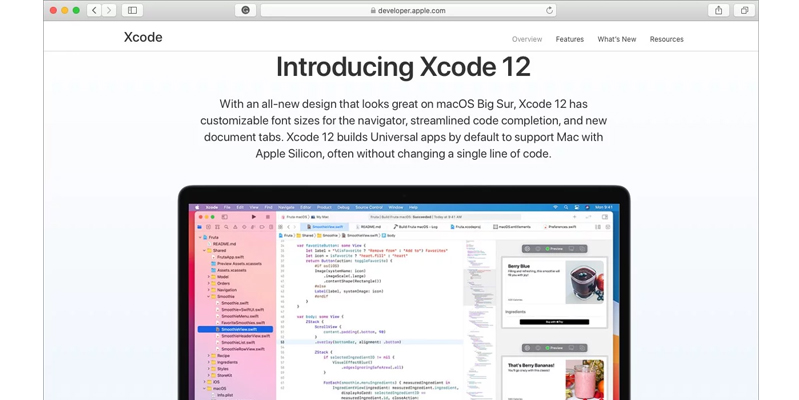Open the Resources navigation link
The width and height of the screenshot is (799, 400).
(x=667, y=39)
